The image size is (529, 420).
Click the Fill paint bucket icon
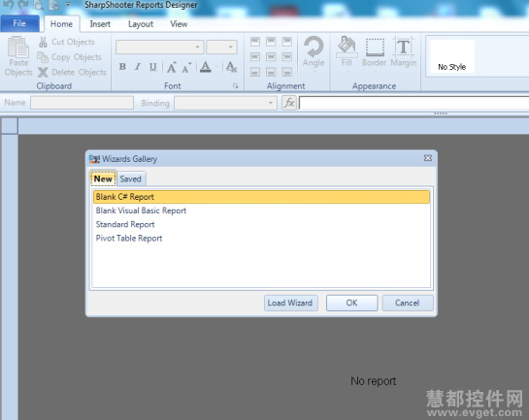pyautogui.click(x=347, y=47)
